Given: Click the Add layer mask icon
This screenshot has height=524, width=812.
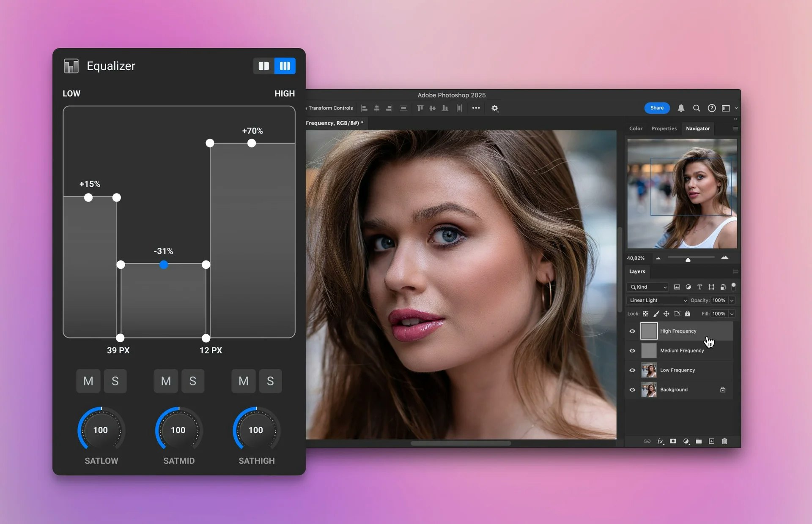Looking at the screenshot, I should (673, 441).
